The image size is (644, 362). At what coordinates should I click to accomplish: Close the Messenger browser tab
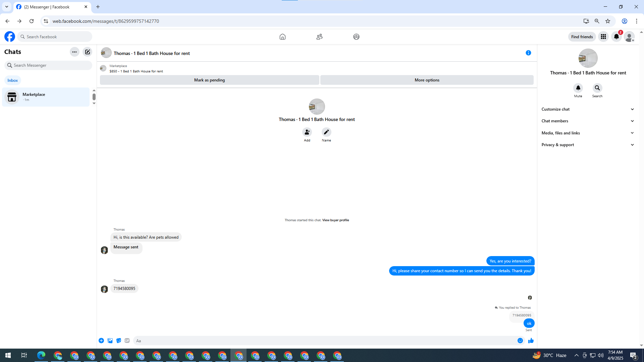pos(86,7)
